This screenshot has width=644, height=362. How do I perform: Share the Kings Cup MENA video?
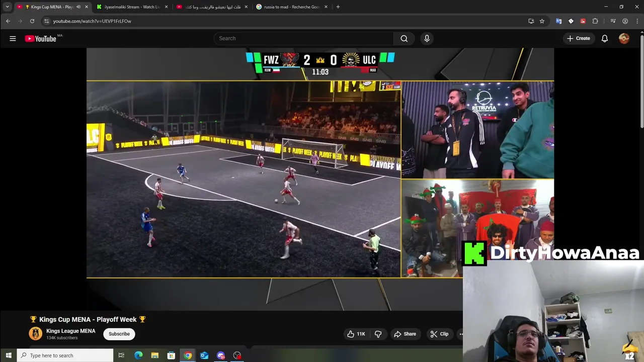click(405, 334)
